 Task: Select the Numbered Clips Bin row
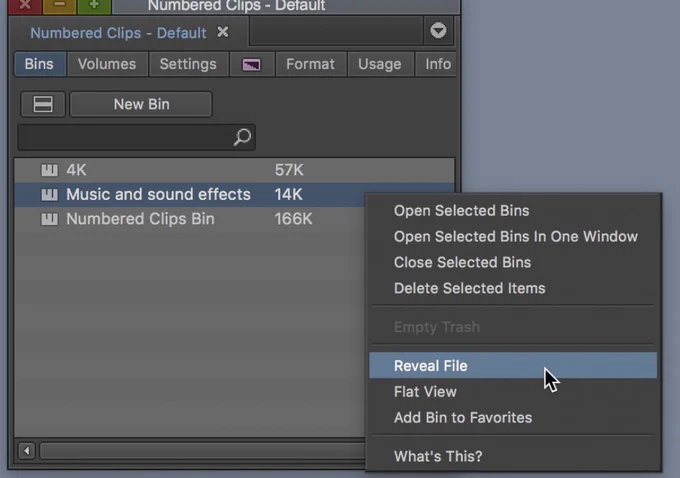(190, 219)
